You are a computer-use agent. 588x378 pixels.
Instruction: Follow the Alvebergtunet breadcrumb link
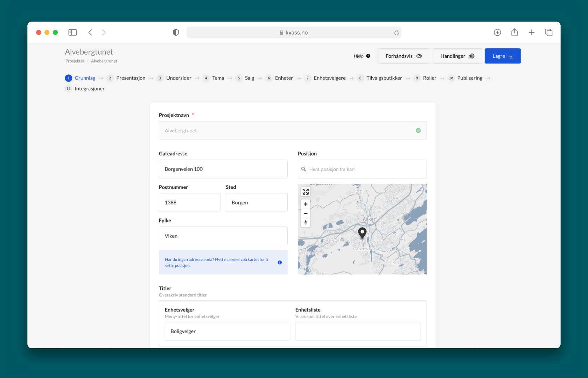click(104, 61)
